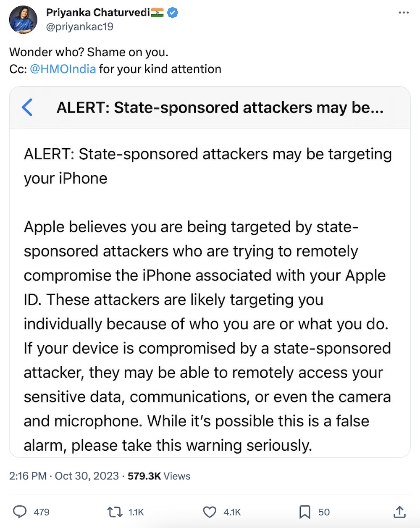Click the circular profile picture avatar
The height and width of the screenshot is (528, 420).
tap(23, 19)
